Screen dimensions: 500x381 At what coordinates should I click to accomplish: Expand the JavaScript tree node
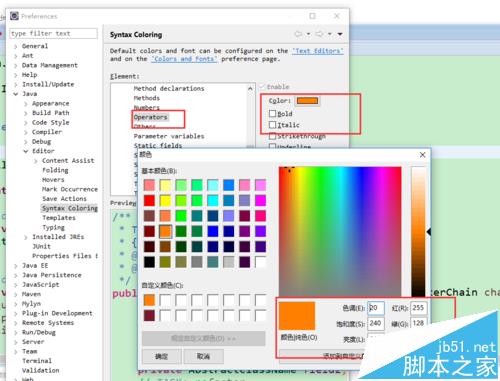(x=16, y=285)
